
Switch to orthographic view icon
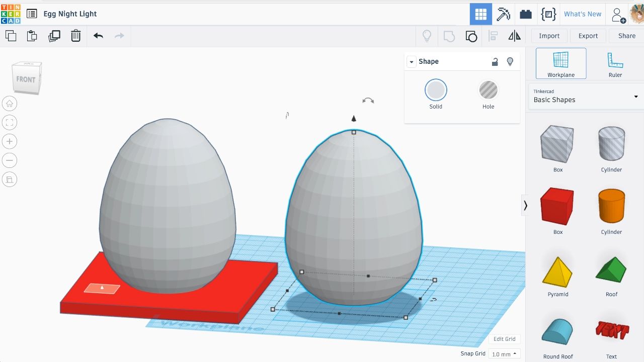[10, 179]
